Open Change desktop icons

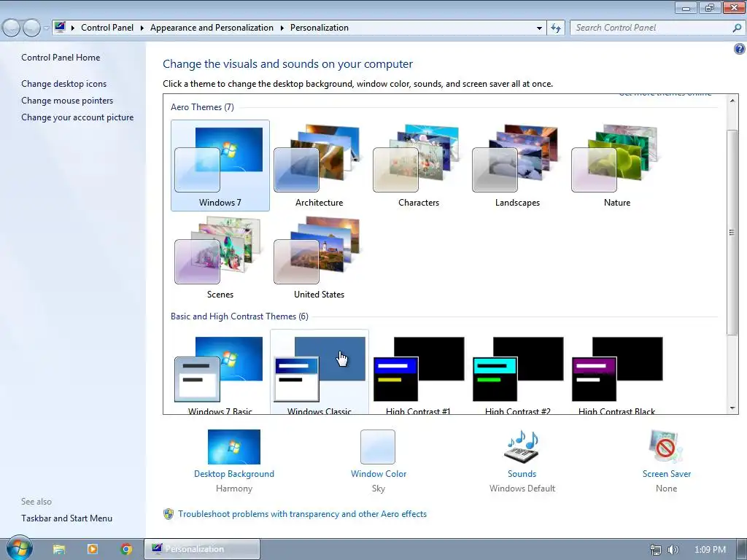(64, 84)
